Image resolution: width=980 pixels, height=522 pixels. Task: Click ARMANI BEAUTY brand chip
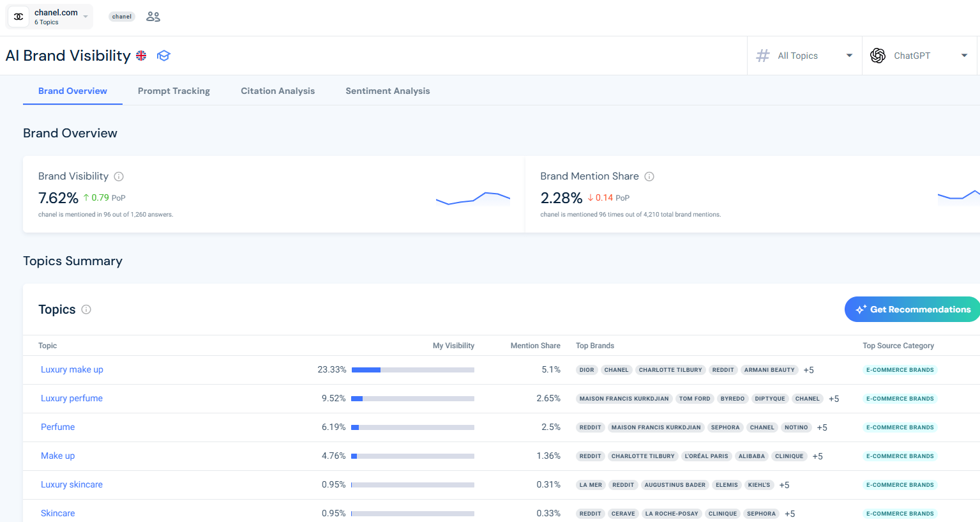tap(769, 370)
